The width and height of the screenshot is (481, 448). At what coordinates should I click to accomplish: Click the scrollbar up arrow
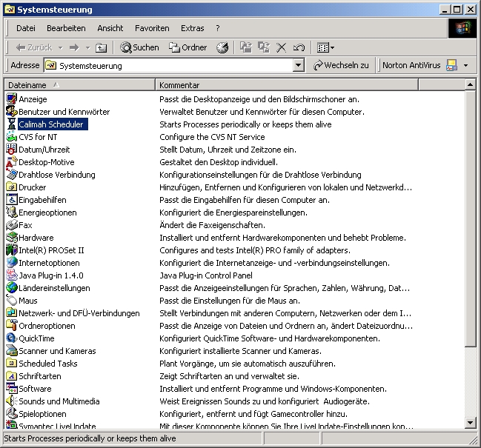[x=470, y=84]
